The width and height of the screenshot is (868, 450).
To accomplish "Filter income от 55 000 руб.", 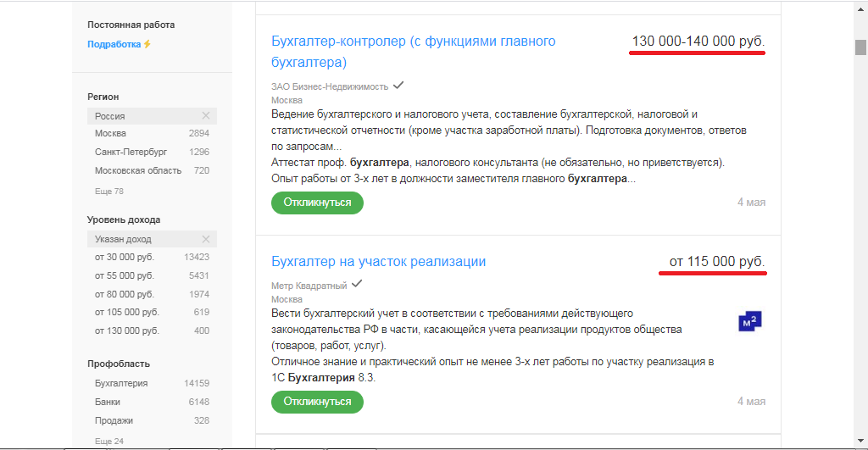I will click(x=125, y=275).
